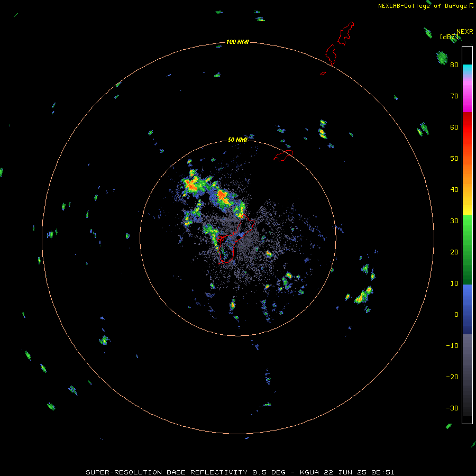Click the 40 tick label on the dBZ scale

(x=454, y=189)
